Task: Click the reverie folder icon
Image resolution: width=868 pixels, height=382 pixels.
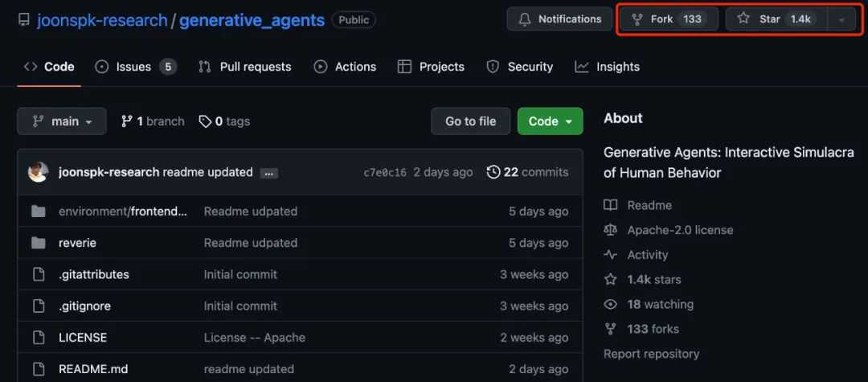Action: pos(38,243)
